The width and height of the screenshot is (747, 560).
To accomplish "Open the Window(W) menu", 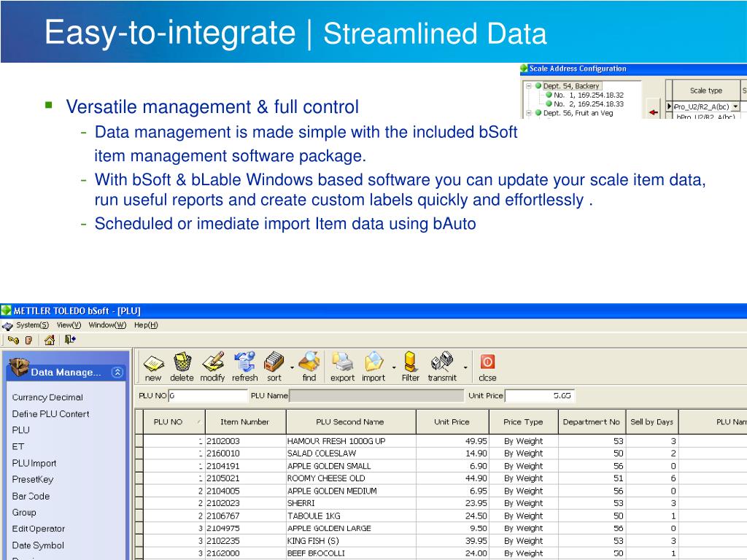I will [107, 325].
